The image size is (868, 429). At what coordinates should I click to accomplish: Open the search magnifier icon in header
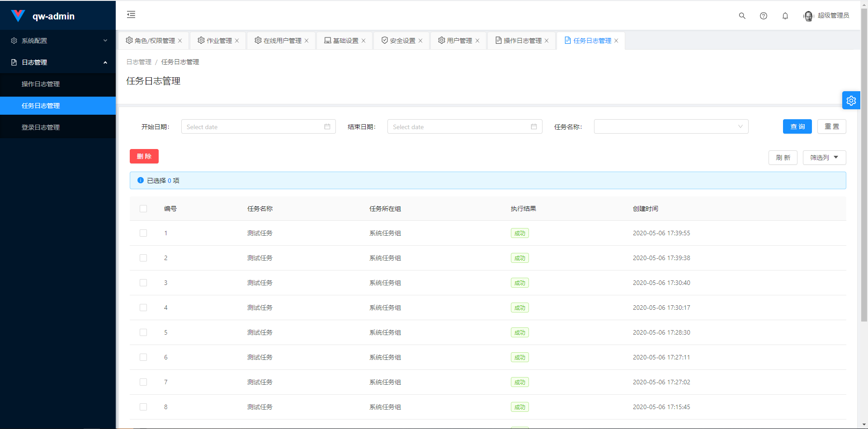(x=742, y=16)
